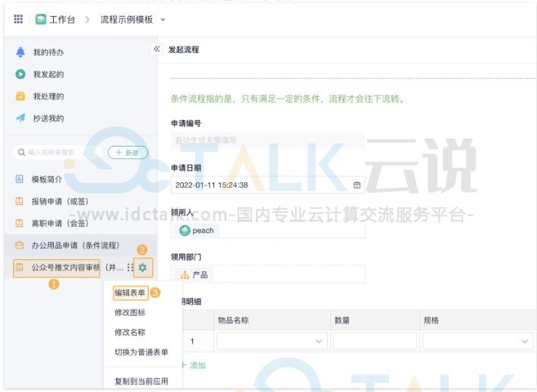The image size is (537, 392).
Task: Click the form icon beside 公众号推文内容审核
Action: [x=20, y=267]
